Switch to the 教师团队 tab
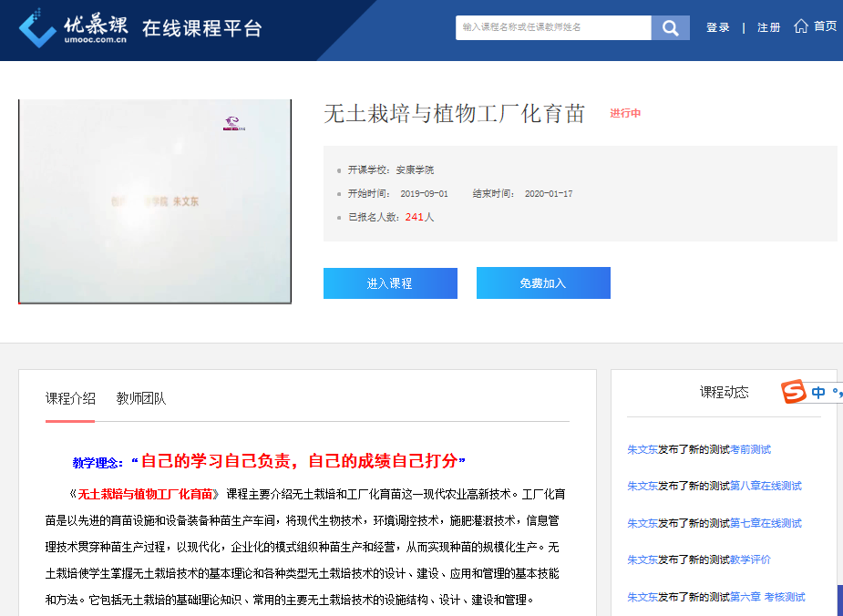The height and width of the screenshot is (616, 843). 141,398
